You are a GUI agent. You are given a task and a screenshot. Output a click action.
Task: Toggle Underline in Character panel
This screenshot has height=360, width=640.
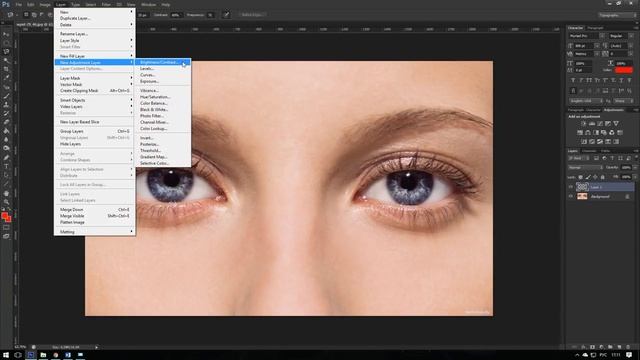[621, 80]
